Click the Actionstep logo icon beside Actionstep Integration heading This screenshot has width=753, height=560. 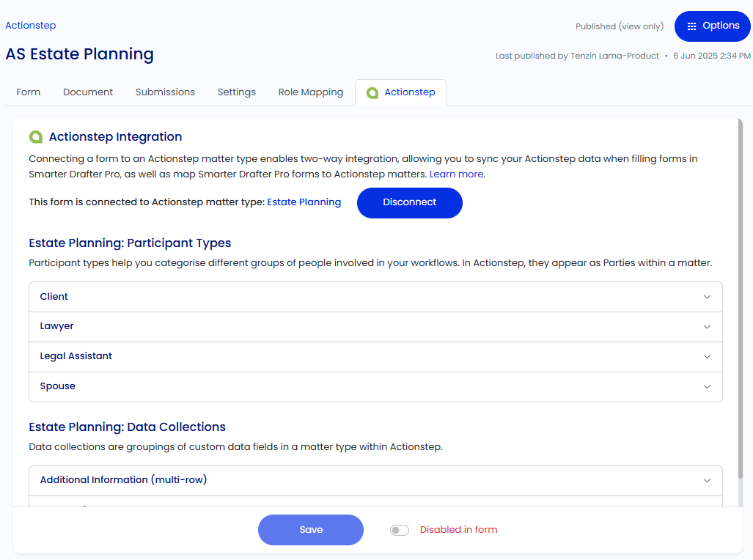coord(36,137)
